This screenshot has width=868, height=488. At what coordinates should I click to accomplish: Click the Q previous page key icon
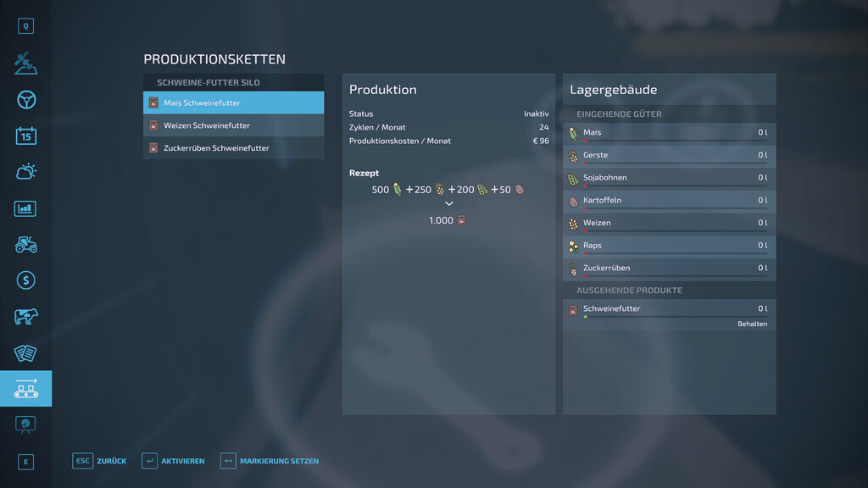coord(25,26)
